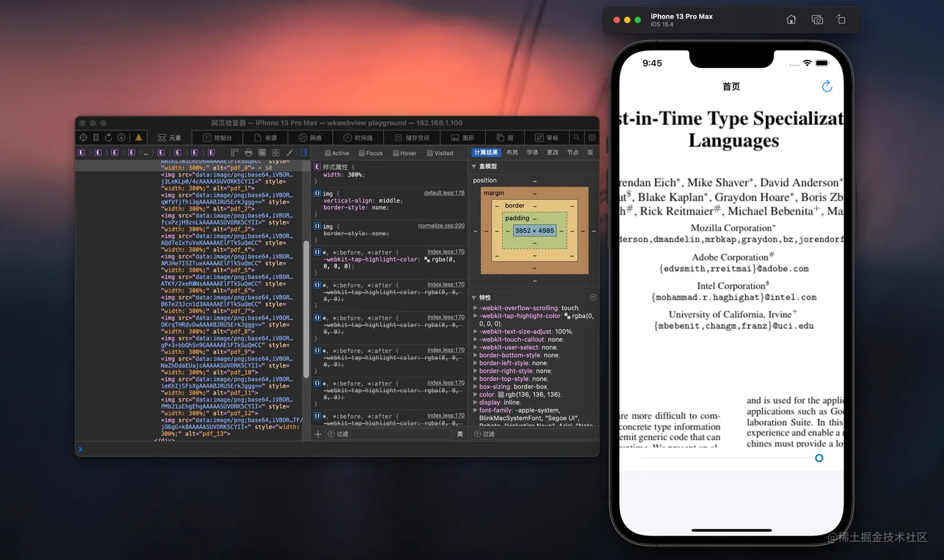Screen dimensions: 944x560
Task: Enable the Visited pseudo-class checkbox
Action: point(430,153)
